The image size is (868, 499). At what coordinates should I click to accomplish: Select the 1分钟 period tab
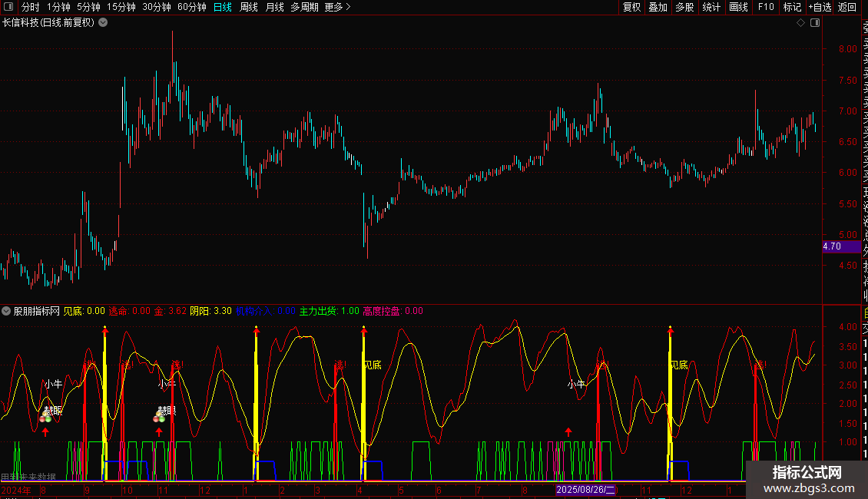pyautogui.click(x=58, y=7)
